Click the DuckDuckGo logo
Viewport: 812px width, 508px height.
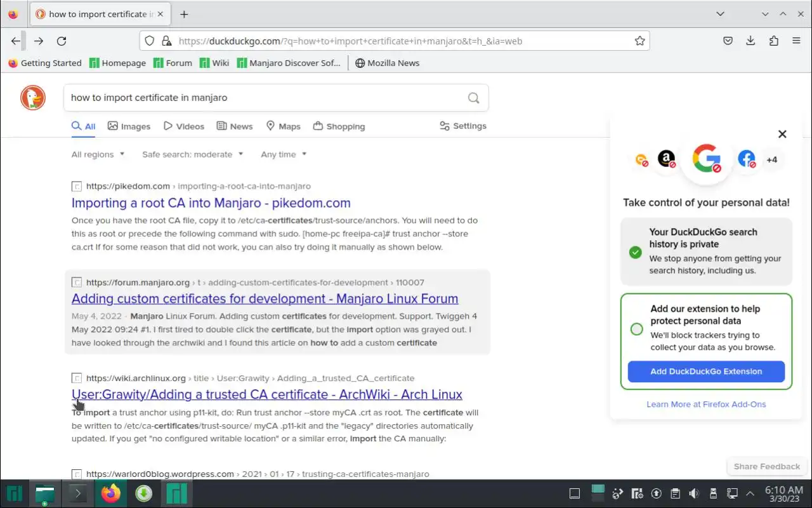pyautogui.click(x=33, y=98)
